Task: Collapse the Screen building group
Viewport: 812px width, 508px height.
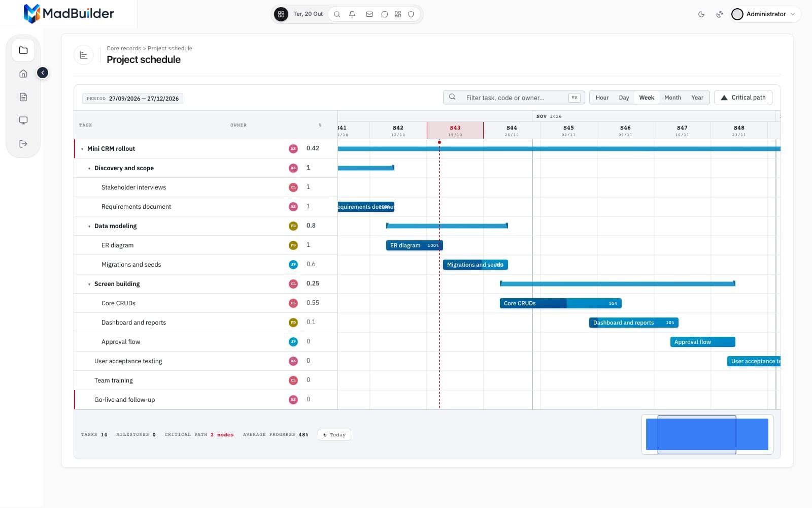Action: click(89, 284)
